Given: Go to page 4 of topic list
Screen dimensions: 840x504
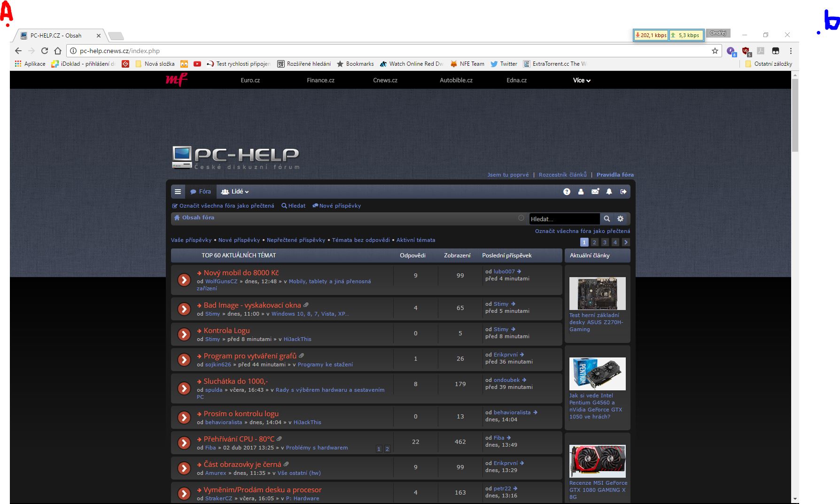Looking at the screenshot, I should pos(615,242).
